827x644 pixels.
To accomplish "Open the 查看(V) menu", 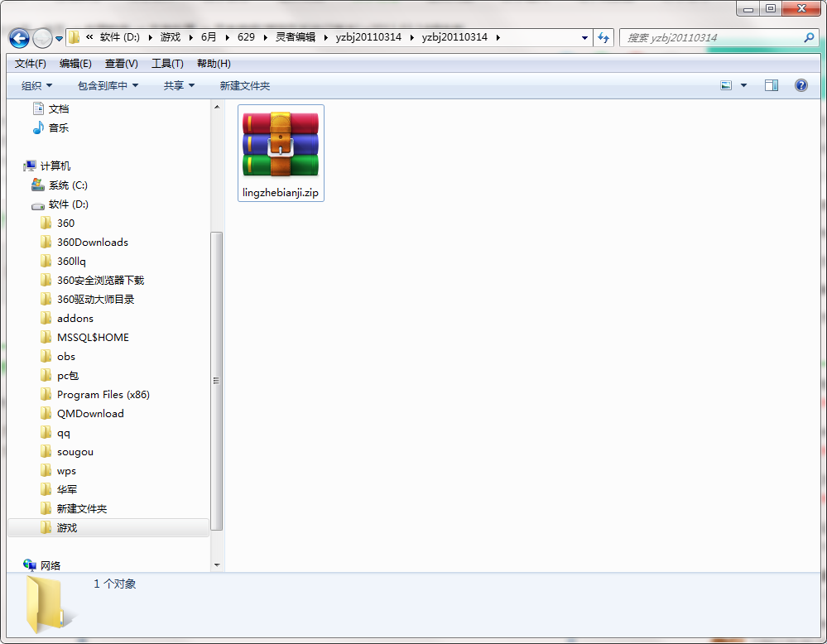I will point(122,63).
